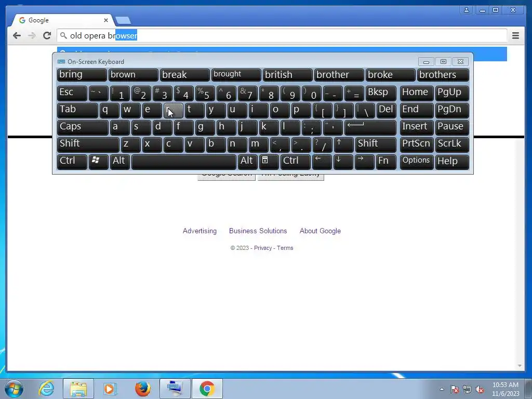Tap the Home key

(x=417, y=94)
